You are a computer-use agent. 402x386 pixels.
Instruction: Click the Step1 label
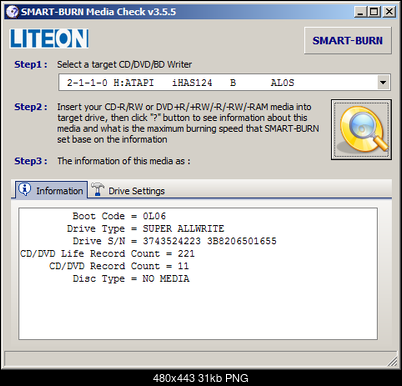pos(31,64)
